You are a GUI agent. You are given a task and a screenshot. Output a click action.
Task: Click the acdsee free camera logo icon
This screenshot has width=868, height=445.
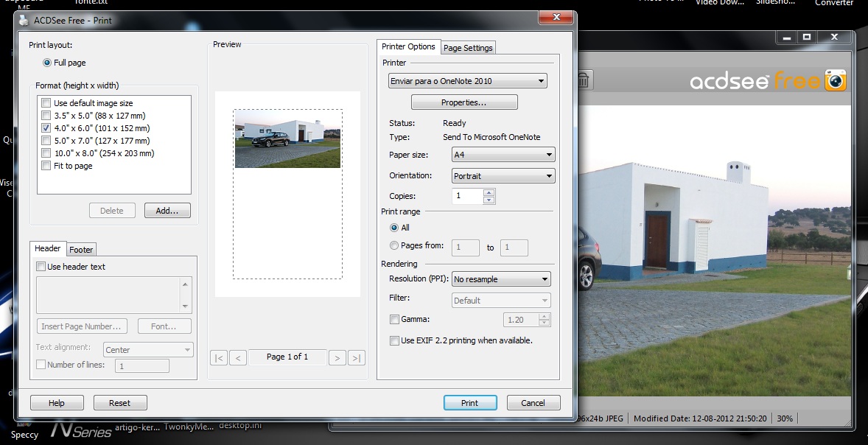point(836,80)
